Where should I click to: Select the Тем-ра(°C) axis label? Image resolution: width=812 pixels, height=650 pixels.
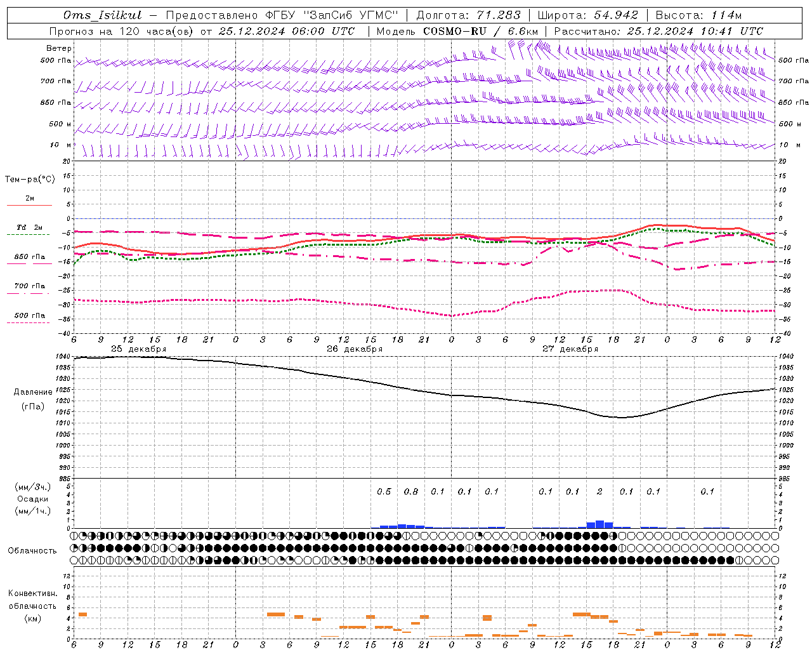coord(30,180)
